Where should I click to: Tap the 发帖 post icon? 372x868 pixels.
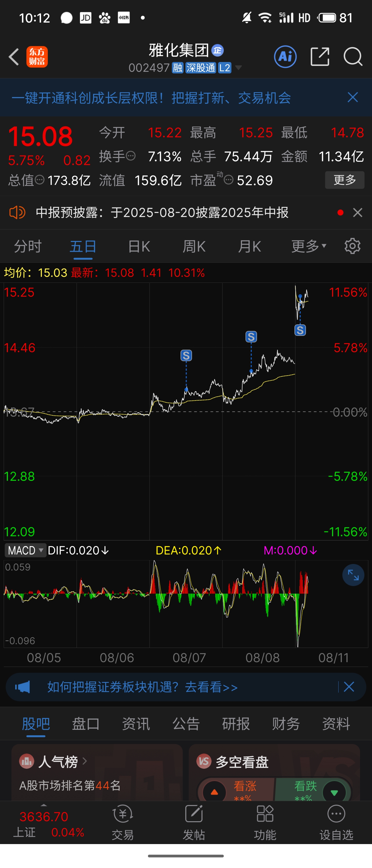coord(194,823)
